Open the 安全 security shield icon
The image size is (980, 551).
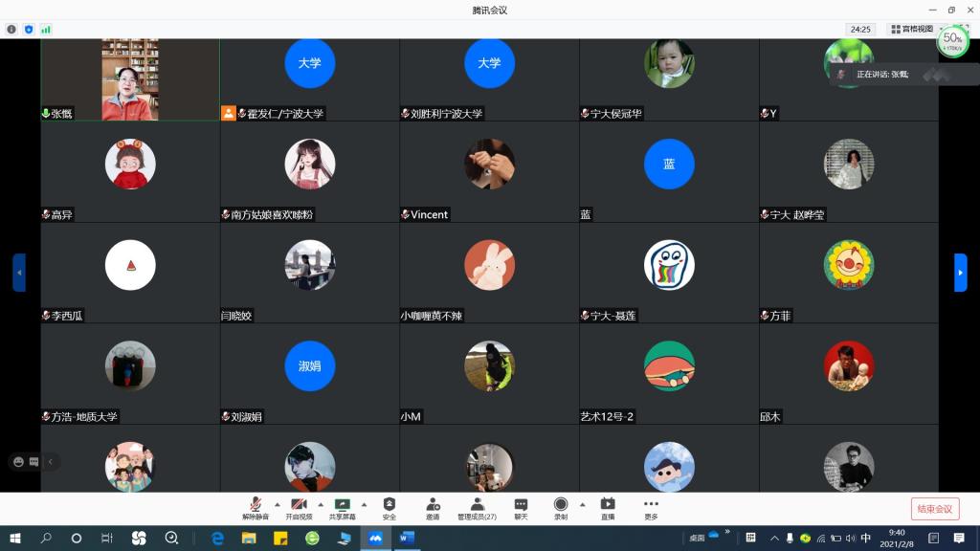click(390, 507)
